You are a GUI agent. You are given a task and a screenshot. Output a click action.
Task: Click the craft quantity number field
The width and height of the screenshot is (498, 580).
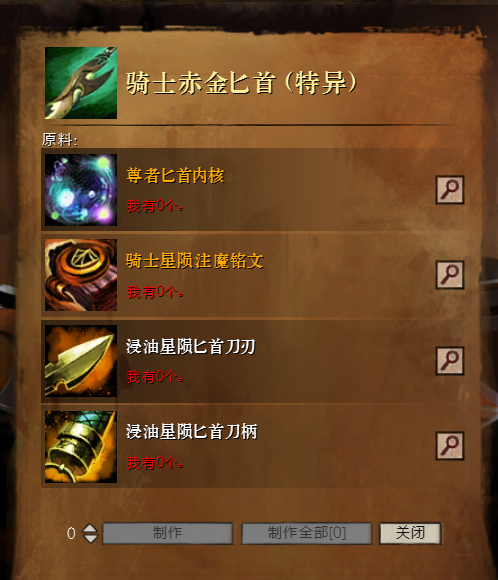pyautogui.click(x=71, y=533)
